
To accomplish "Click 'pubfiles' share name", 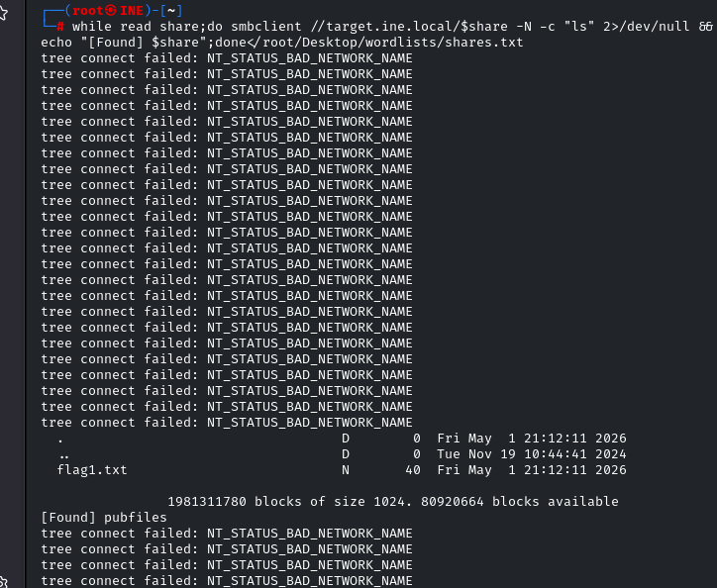I will pyautogui.click(x=136, y=518).
